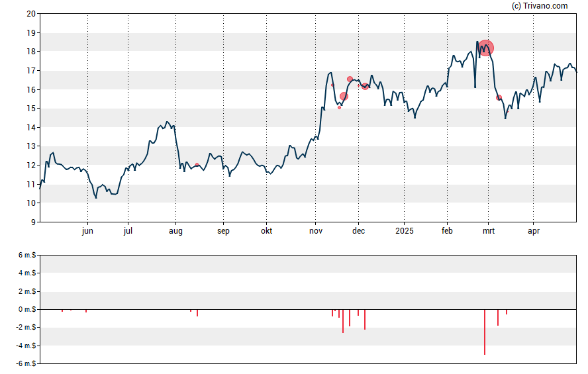Click the '6 m.$' volume axis label
The height and width of the screenshot is (374, 588).
coord(27,256)
